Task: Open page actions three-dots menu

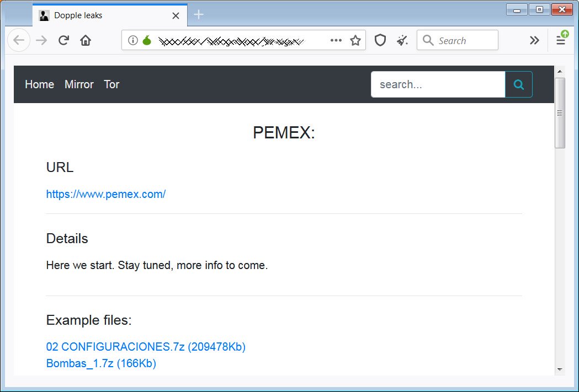Action: pos(336,40)
